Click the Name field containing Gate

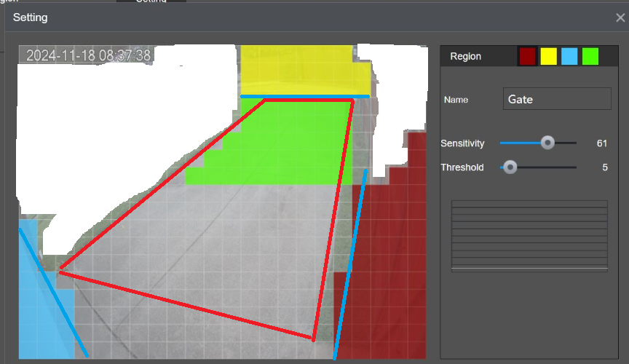click(557, 99)
